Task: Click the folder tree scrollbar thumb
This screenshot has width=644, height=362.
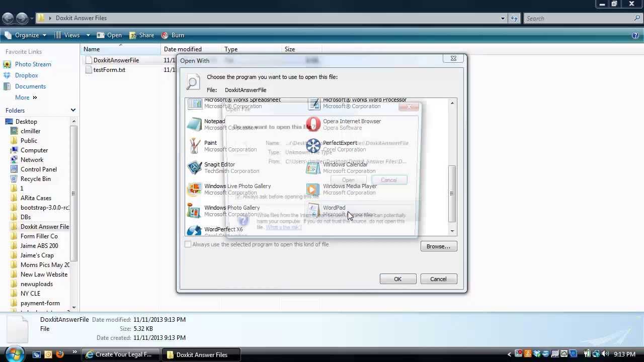Action: 74,194
